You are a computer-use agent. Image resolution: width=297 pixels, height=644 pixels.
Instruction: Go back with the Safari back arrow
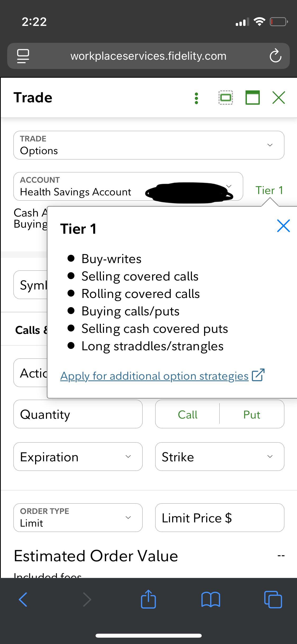pyautogui.click(x=23, y=599)
